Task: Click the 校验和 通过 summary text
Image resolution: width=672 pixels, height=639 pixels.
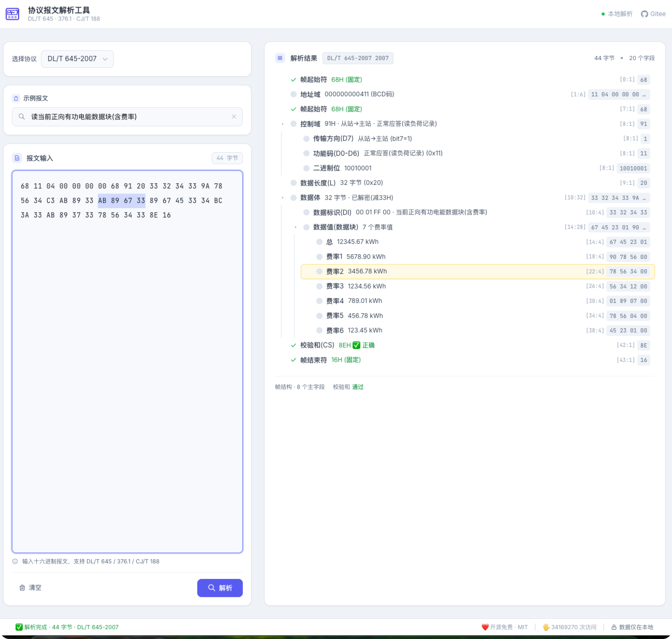Action: click(348, 387)
